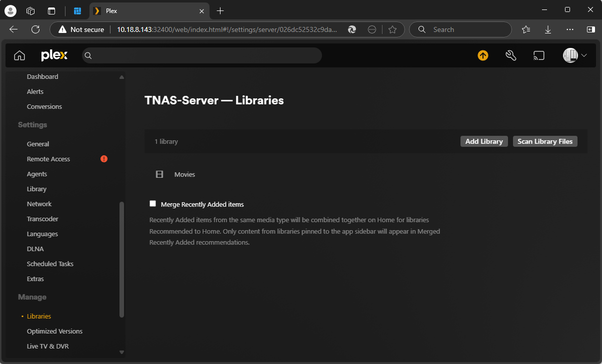Screen dimensions: 602x364
Task: Open Agents settings
Action: (x=37, y=174)
